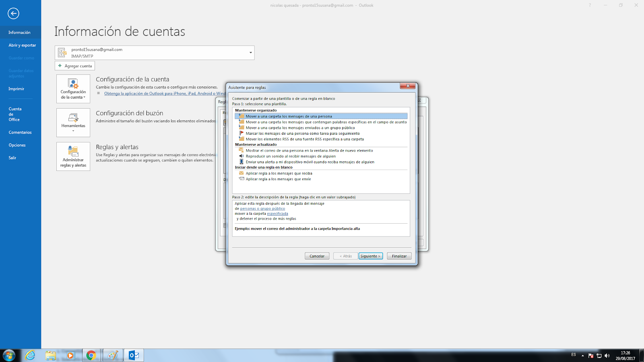Click the red flag icon for seguimiento rule
The image size is (644, 362).
click(x=242, y=133)
